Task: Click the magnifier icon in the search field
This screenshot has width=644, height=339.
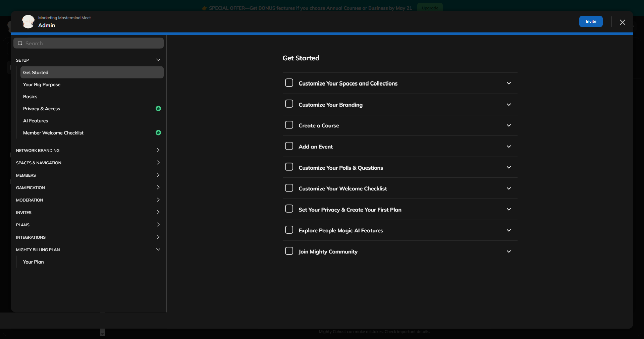Action: pyautogui.click(x=20, y=43)
